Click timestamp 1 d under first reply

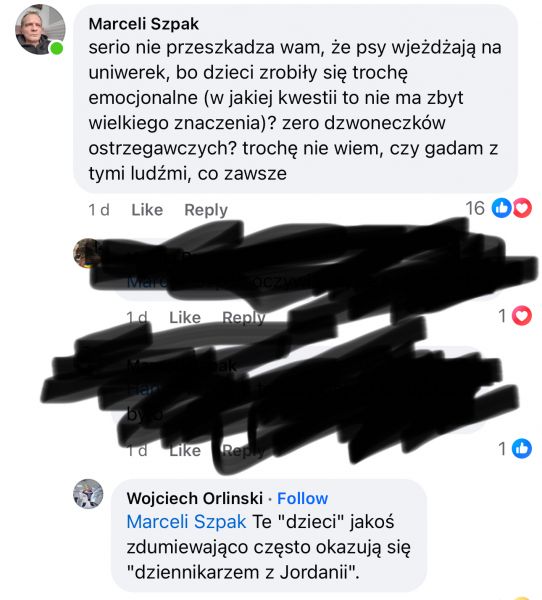(x=137, y=318)
